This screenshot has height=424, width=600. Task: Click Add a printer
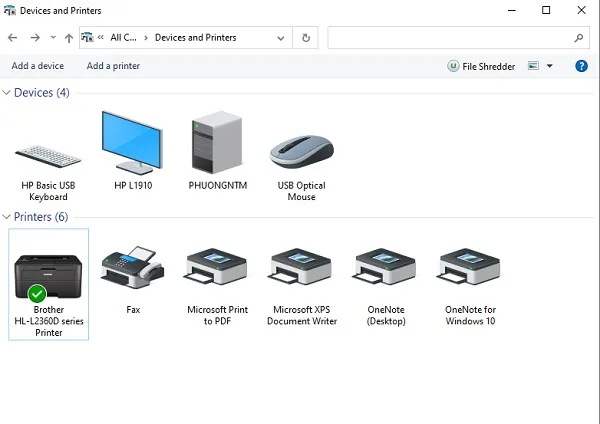click(113, 66)
